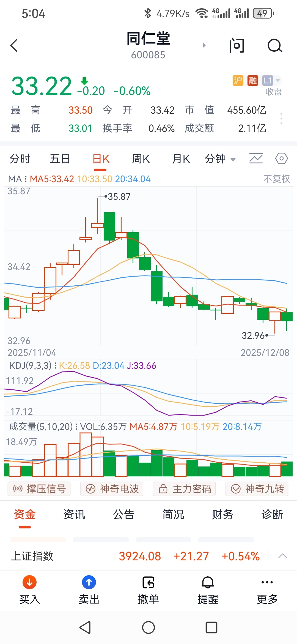Viewport: 297px width, 644px height.
Task: Tap the three-dot more stats indicator
Action: (281, 119)
